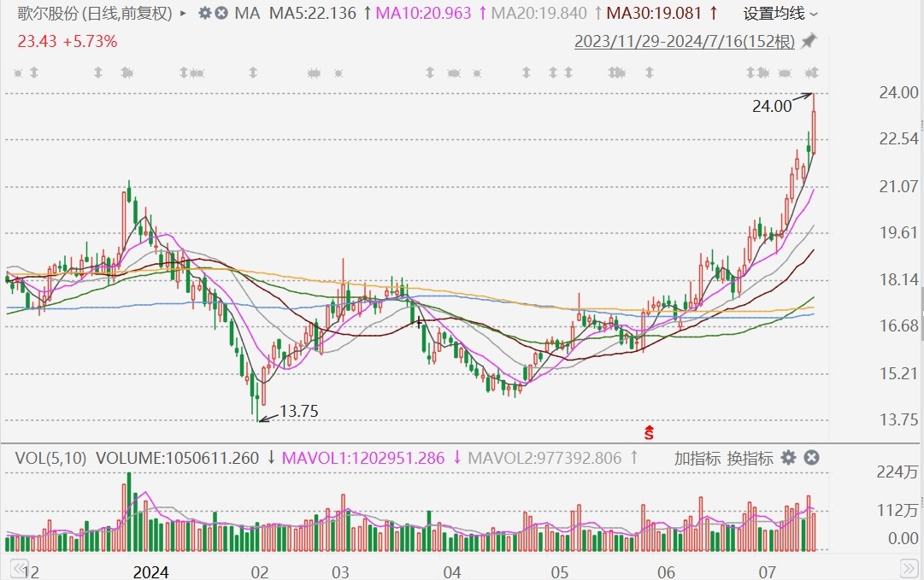The height and width of the screenshot is (580, 924).
Task: Jump chart right with double-arrow icon
Action: 908,568
